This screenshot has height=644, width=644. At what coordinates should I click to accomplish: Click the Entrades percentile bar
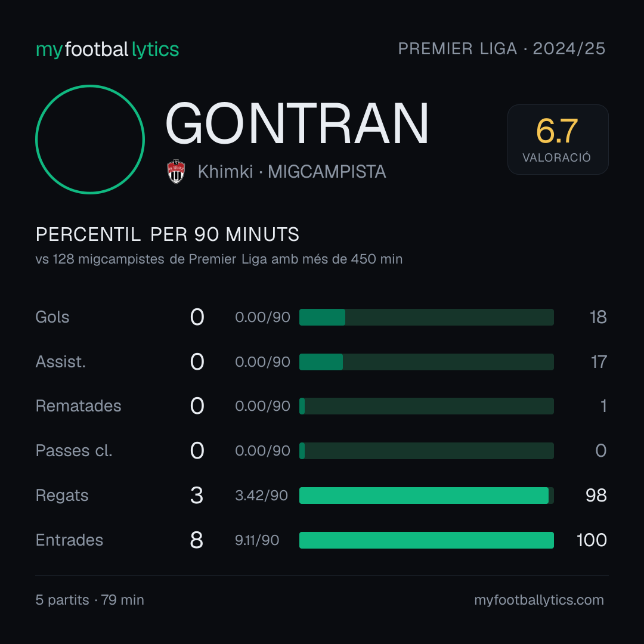tap(426, 540)
